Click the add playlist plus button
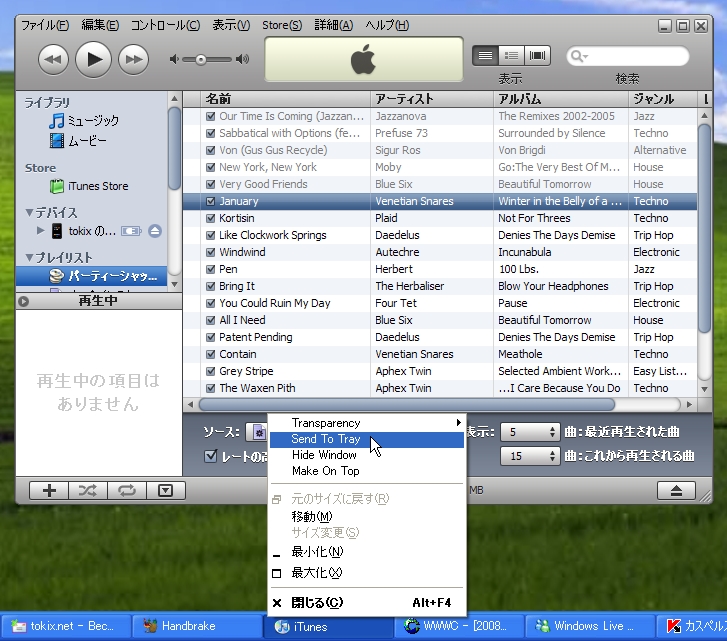This screenshot has width=727, height=641. [49, 490]
